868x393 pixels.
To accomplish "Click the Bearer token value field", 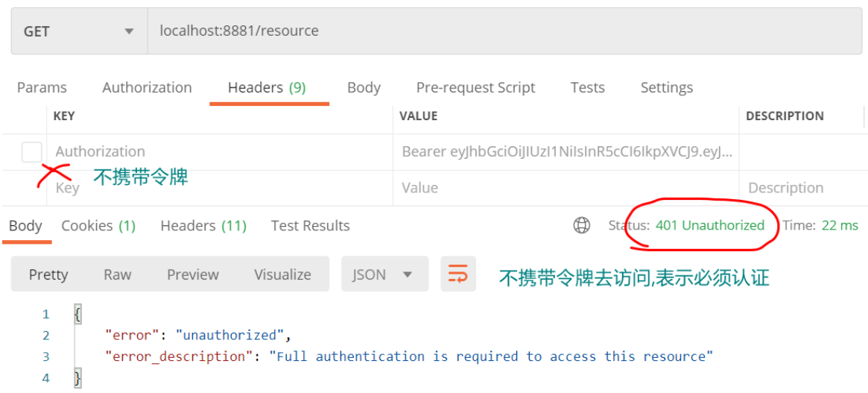I will point(567,152).
